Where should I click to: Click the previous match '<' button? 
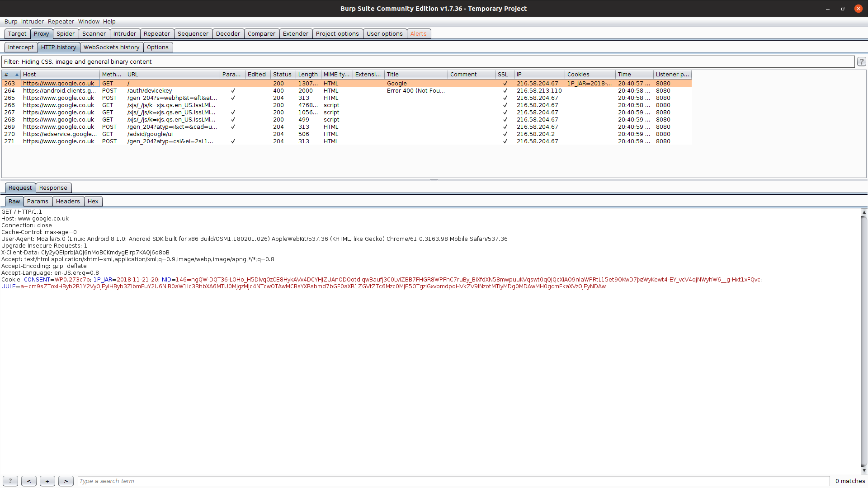pyautogui.click(x=29, y=481)
